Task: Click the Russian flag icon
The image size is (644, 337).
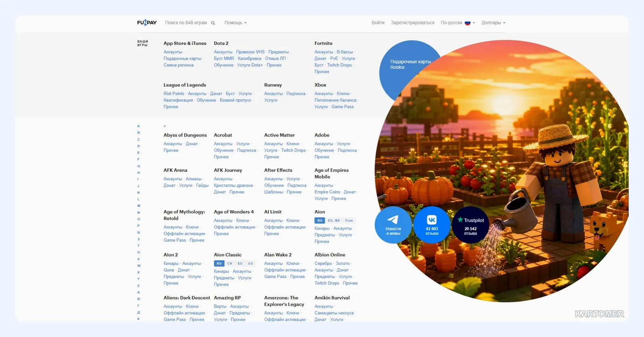Action: click(x=468, y=23)
